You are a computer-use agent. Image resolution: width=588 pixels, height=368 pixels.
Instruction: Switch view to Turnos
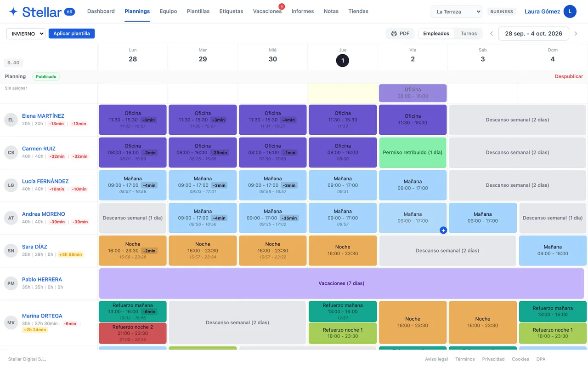(469, 34)
